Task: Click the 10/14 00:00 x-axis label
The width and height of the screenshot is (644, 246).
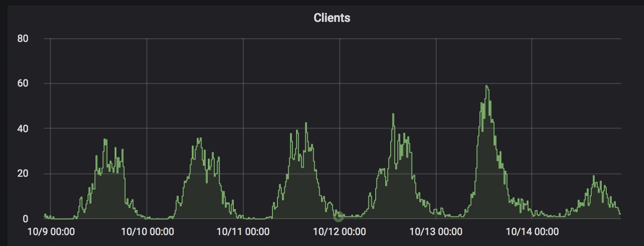Action: [x=532, y=232]
